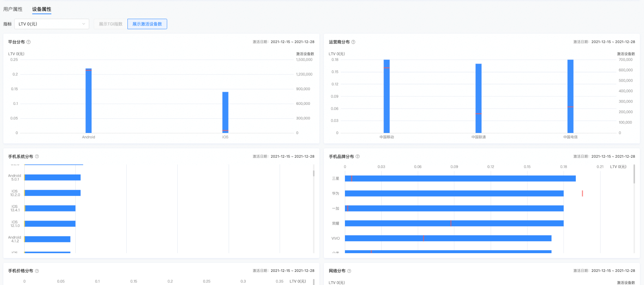Click the 手机价格分布 scrollbar
Viewport: 644px width, 285px height.
point(314,282)
